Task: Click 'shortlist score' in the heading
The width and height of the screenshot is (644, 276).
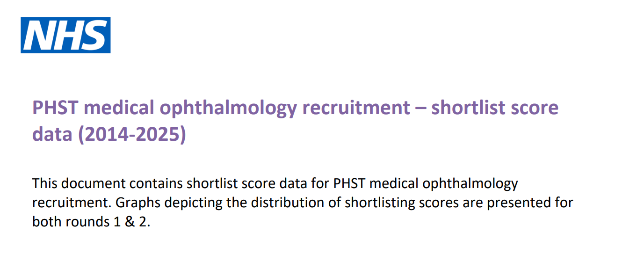Action: (x=495, y=108)
